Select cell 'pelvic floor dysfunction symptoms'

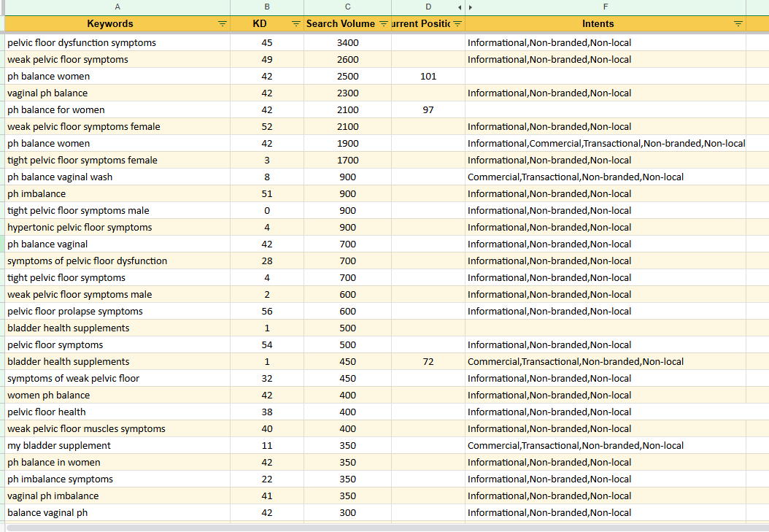(117, 42)
